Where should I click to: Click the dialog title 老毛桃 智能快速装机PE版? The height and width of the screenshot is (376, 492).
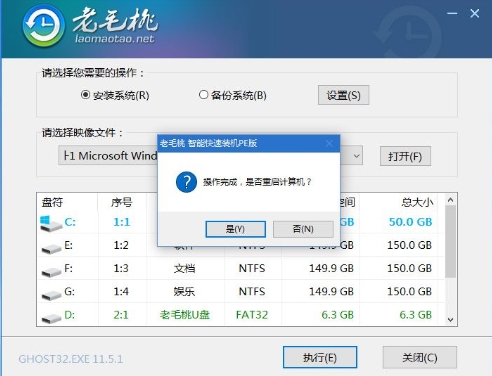[208, 143]
